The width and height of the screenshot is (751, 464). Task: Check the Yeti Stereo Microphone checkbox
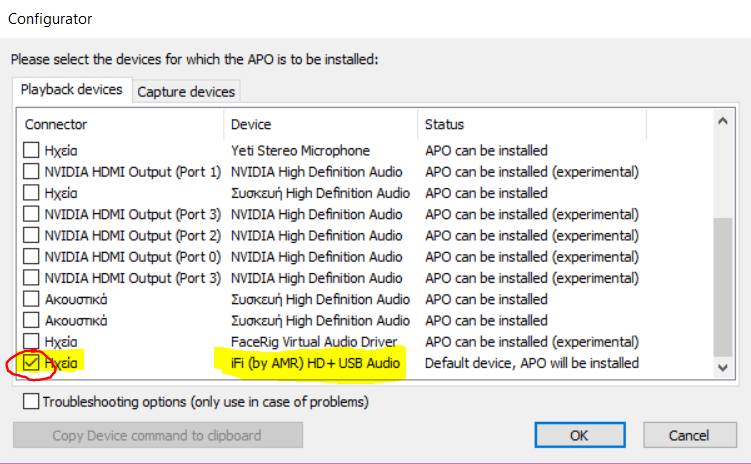[32, 151]
